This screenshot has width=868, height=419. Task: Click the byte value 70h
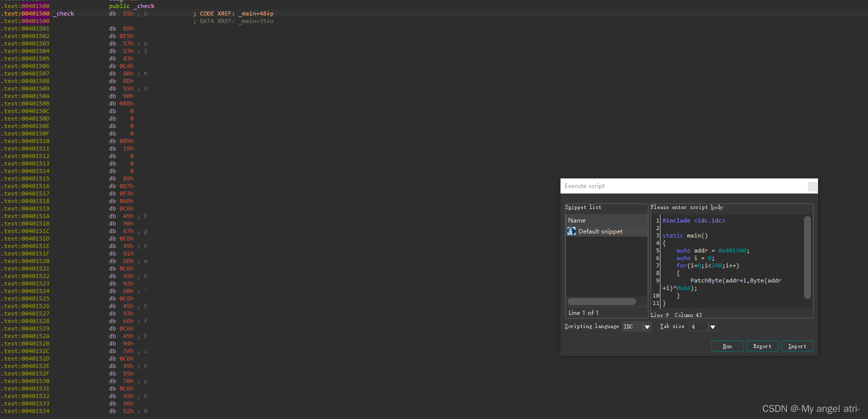click(128, 381)
